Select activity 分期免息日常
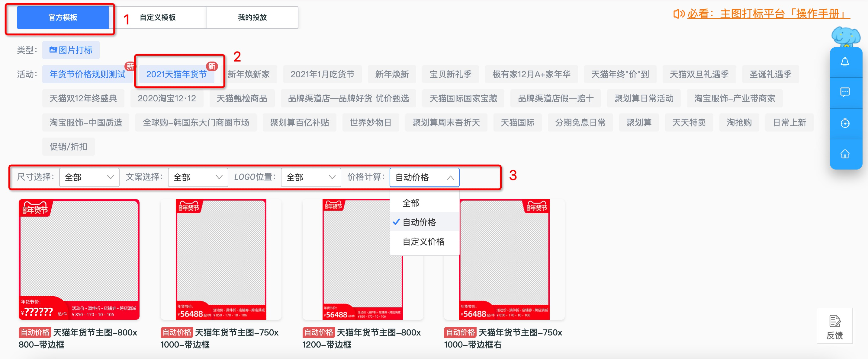The image size is (868, 359). [580, 123]
